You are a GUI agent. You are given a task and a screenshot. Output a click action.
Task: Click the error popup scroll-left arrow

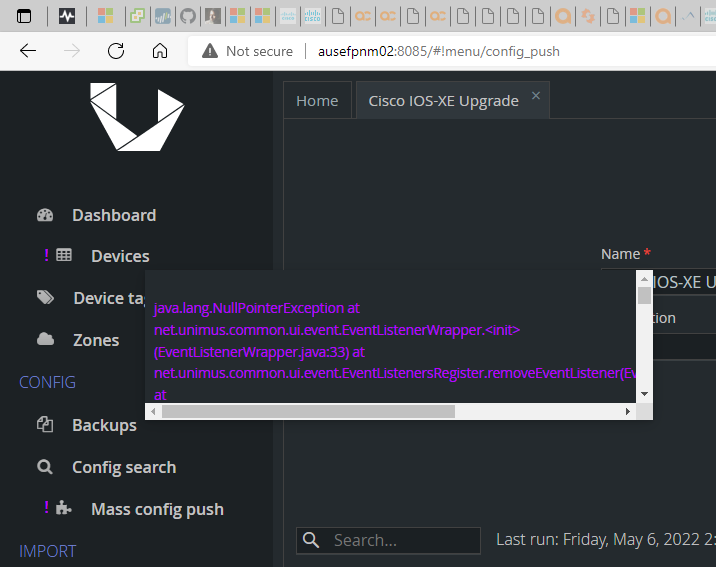pos(153,411)
